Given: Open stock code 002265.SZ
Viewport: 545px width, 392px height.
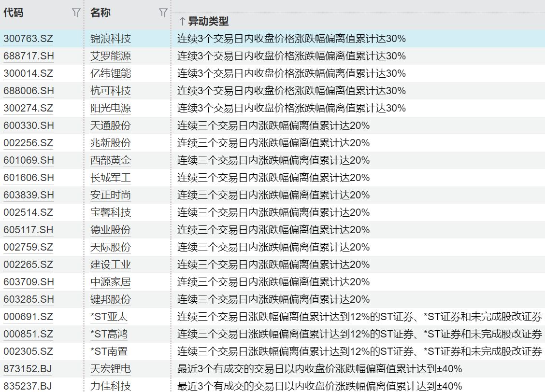Looking at the screenshot, I should (28, 264).
